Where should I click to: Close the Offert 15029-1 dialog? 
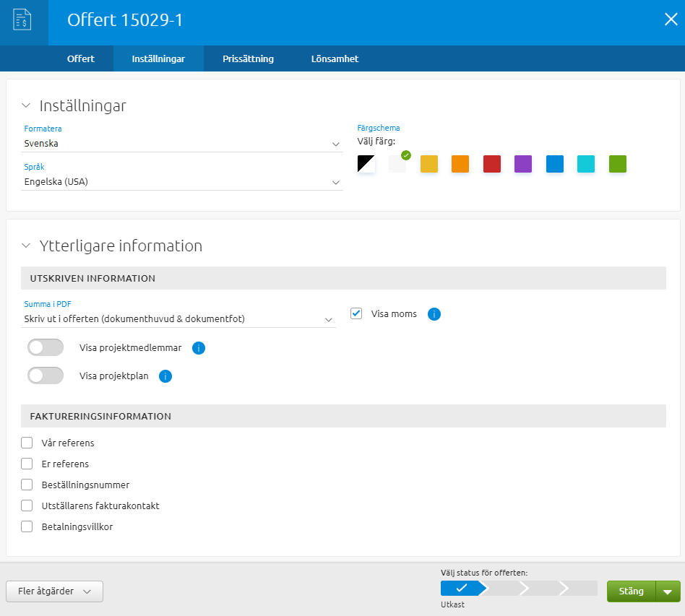(671, 19)
